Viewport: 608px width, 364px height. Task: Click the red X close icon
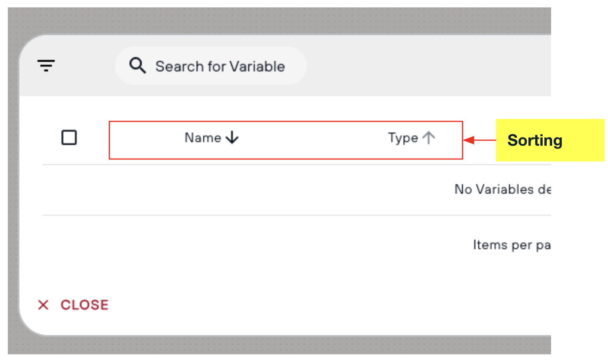43,305
